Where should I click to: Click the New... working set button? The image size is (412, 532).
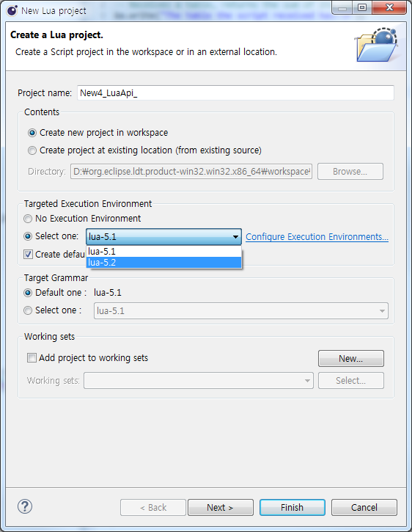click(x=351, y=359)
